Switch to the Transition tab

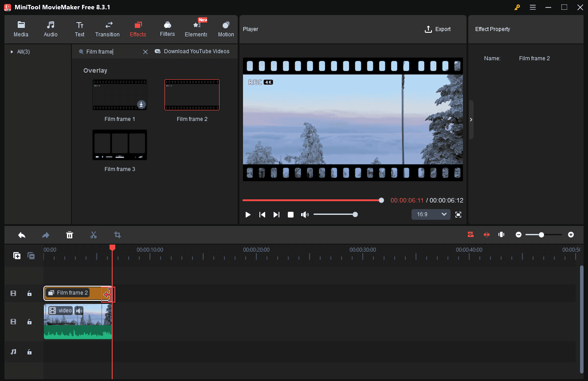tap(107, 29)
